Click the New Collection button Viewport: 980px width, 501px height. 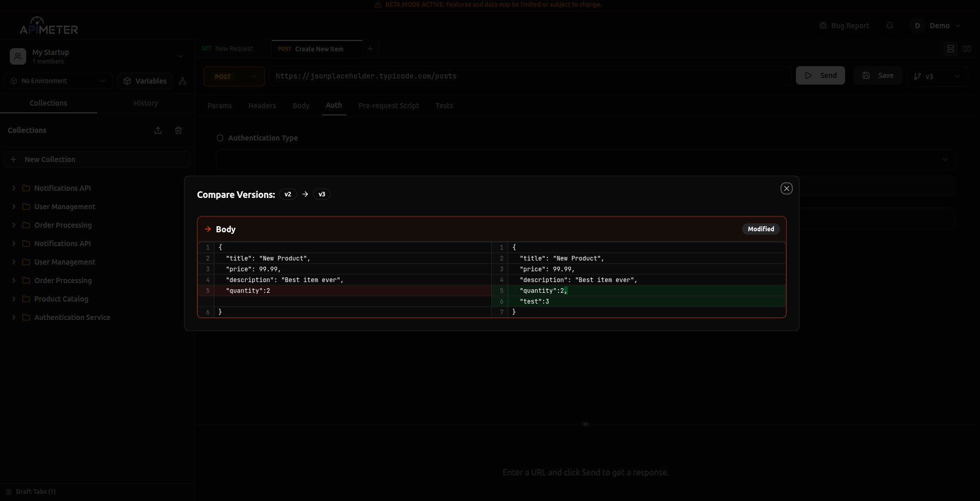97,159
